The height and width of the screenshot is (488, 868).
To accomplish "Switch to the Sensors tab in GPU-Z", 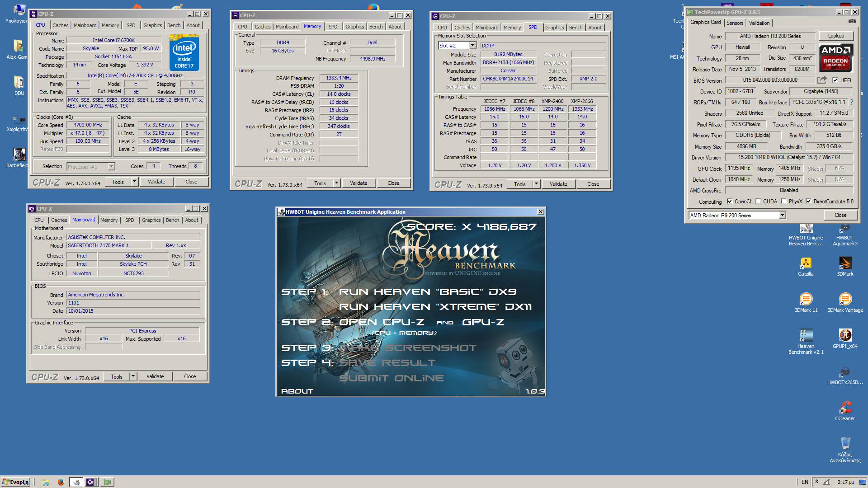I will click(x=735, y=23).
